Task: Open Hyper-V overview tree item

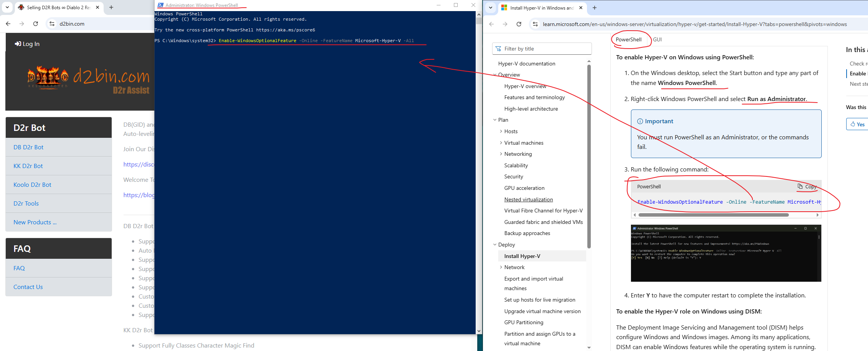Action: [x=525, y=86]
